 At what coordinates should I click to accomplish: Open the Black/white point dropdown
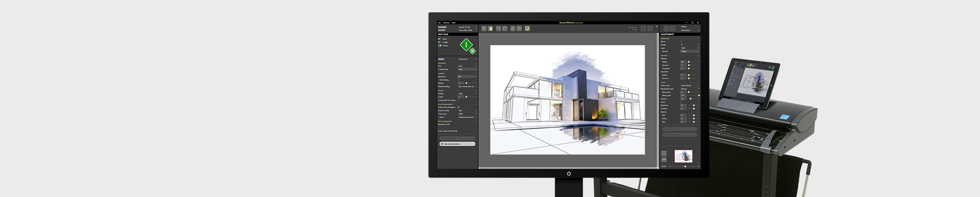pos(690,89)
